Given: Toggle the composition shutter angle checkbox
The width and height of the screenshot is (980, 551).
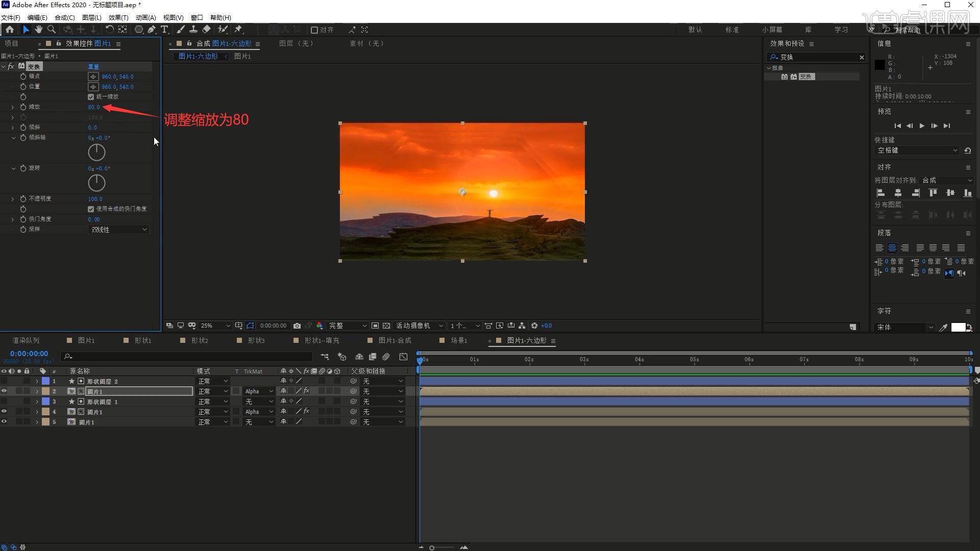Looking at the screenshot, I should point(91,209).
